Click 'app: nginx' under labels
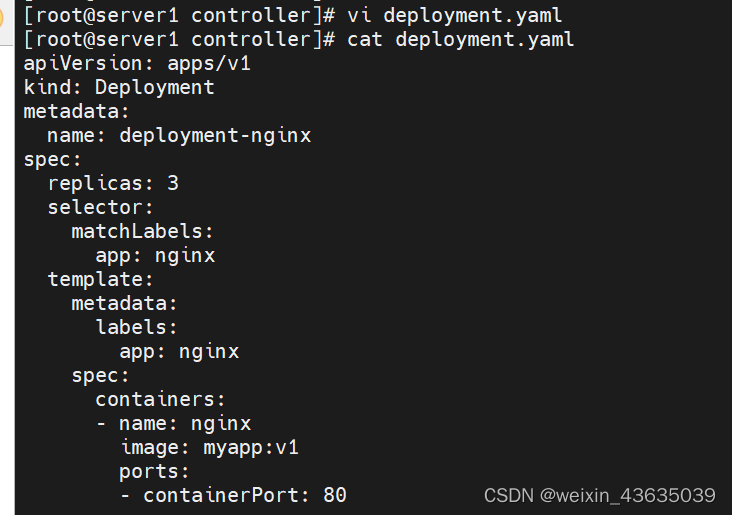The width and height of the screenshot is (732, 515). click(x=179, y=352)
